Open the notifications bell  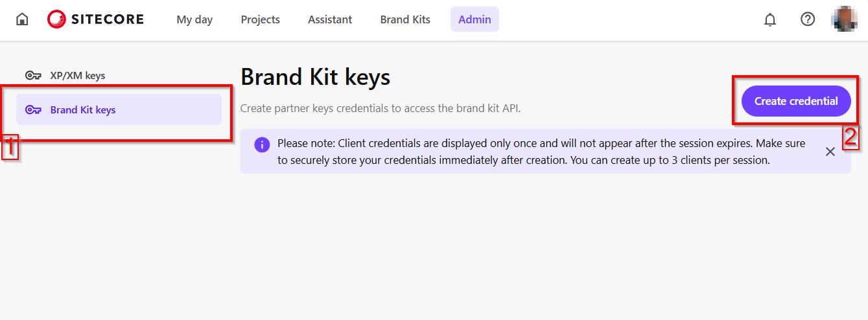coord(770,19)
